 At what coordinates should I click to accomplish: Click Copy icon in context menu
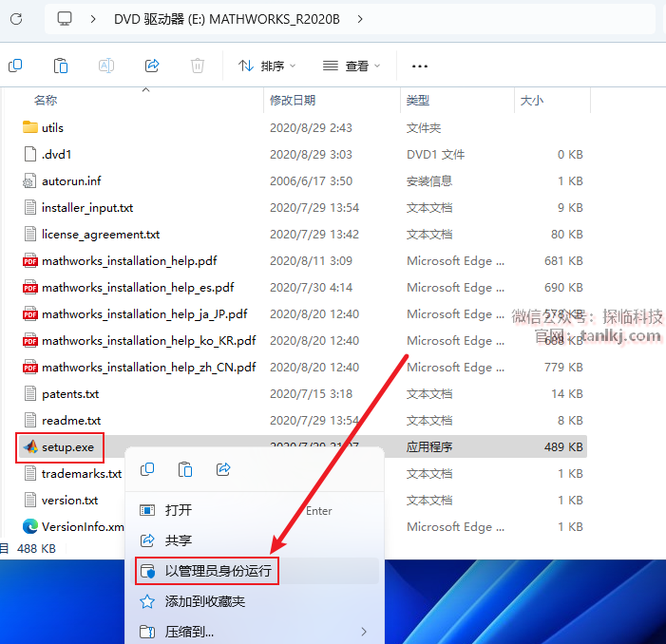tap(147, 469)
